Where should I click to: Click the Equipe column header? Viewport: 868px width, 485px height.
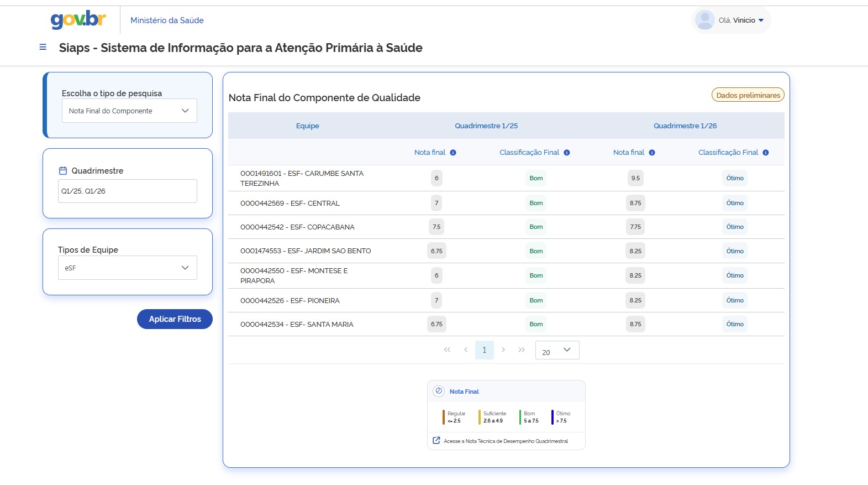(308, 126)
